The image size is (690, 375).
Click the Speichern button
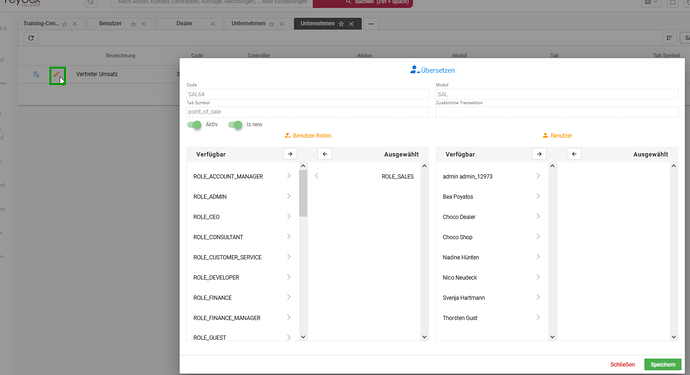coord(663,364)
